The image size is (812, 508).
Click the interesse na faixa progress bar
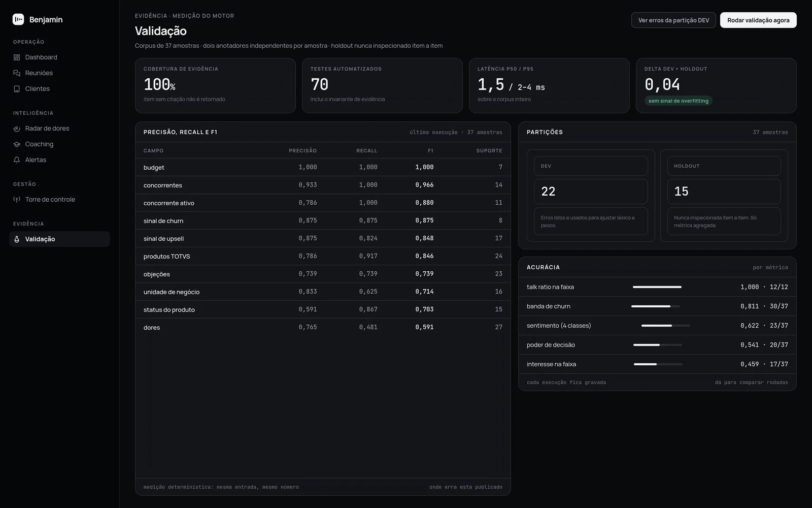coord(658,364)
